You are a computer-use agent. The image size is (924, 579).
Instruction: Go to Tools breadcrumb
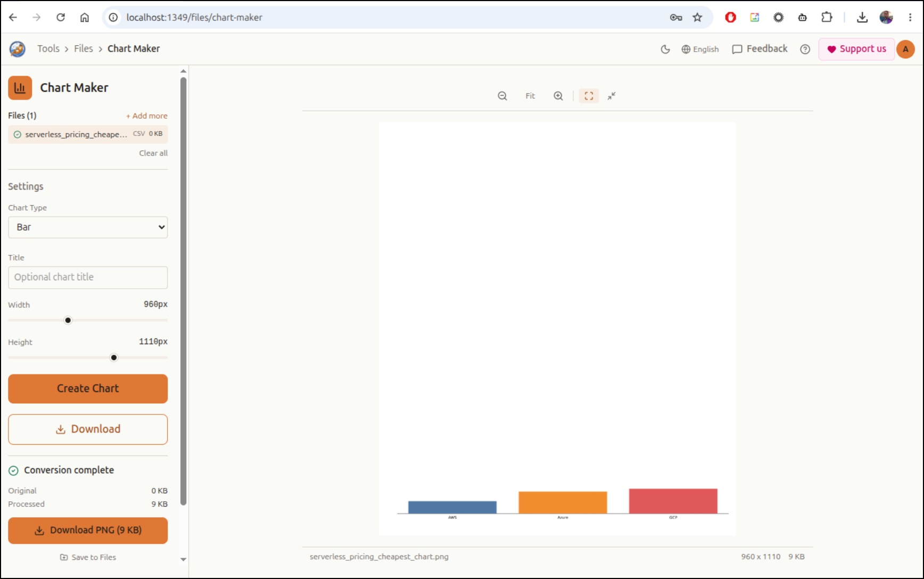coord(48,48)
